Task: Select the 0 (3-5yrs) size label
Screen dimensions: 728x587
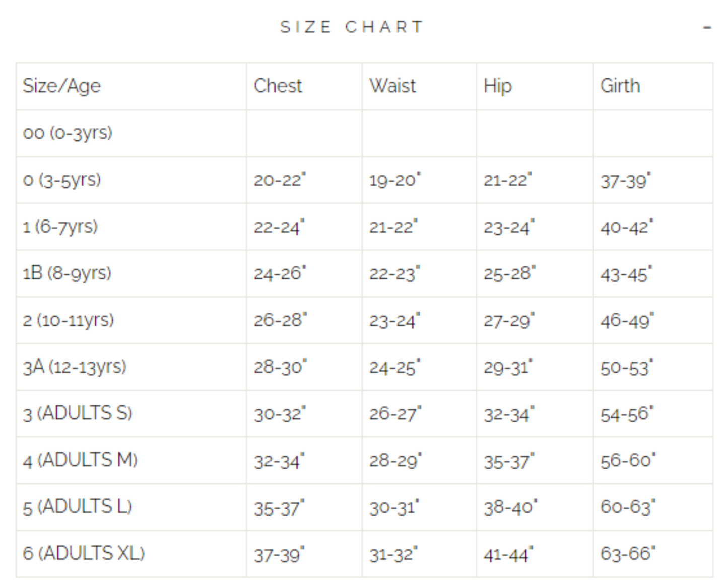Action: (62, 180)
